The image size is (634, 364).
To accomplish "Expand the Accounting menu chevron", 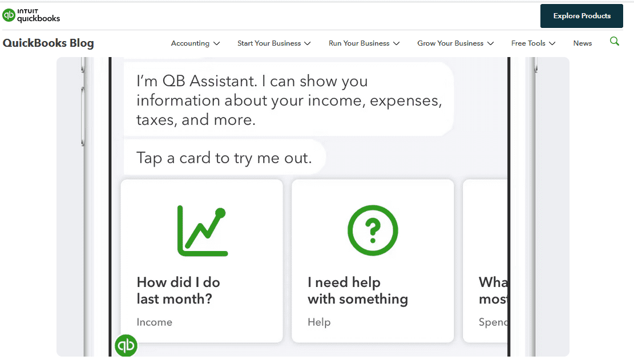I will (x=217, y=43).
